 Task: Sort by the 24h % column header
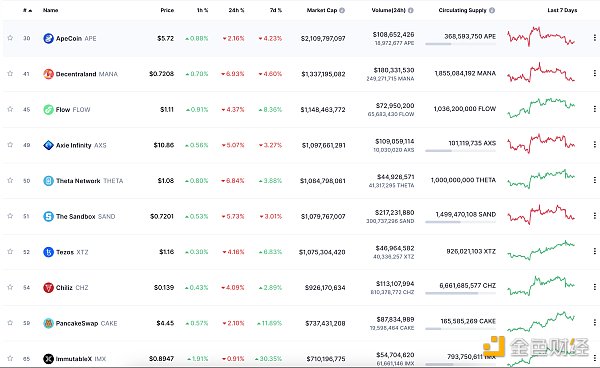point(236,10)
